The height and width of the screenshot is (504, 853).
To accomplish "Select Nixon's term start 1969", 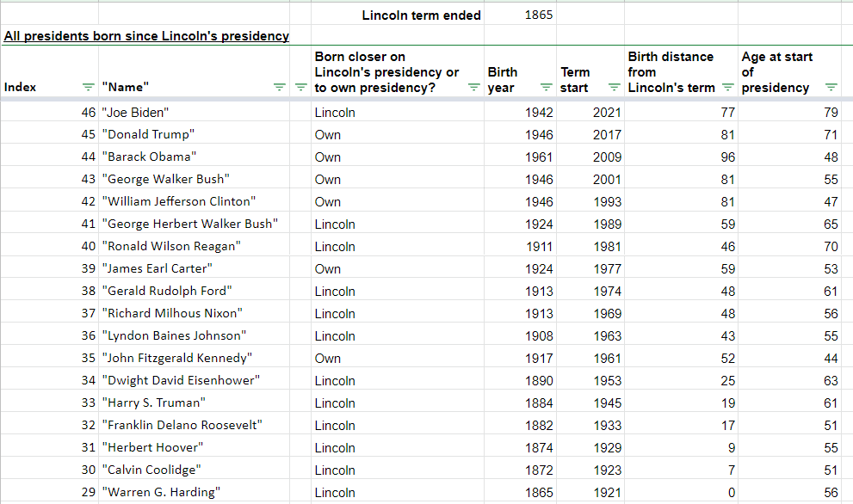I will click(590, 313).
